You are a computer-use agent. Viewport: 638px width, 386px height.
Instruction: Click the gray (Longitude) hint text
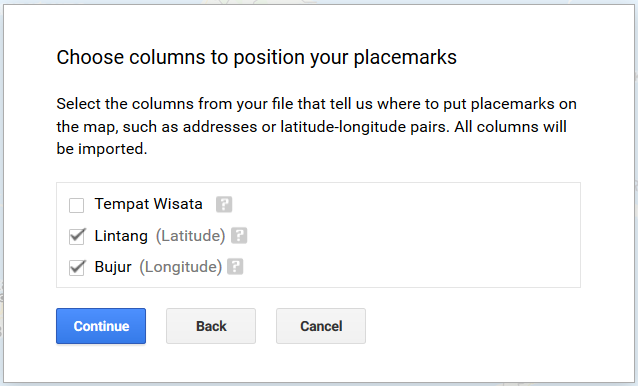coord(181,267)
